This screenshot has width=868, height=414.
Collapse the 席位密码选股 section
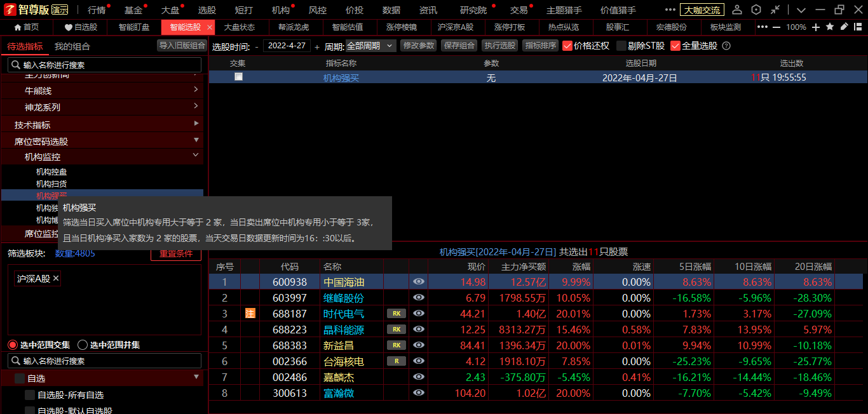click(x=196, y=140)
